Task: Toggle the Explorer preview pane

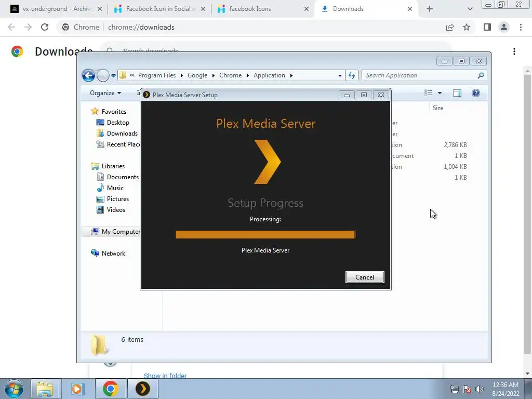Action: click(x=457, y=93)
